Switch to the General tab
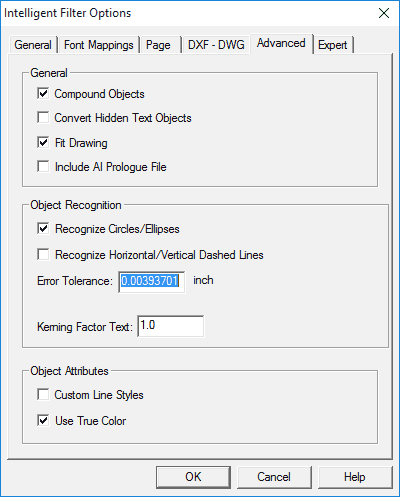The image size is (400, 497). [x=33, y=45]
